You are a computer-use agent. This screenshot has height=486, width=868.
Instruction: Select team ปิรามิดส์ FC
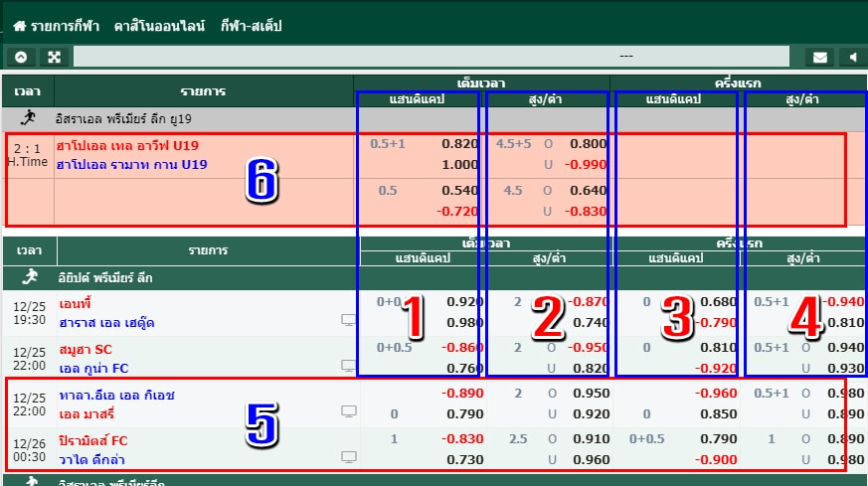tap(91, 440)
